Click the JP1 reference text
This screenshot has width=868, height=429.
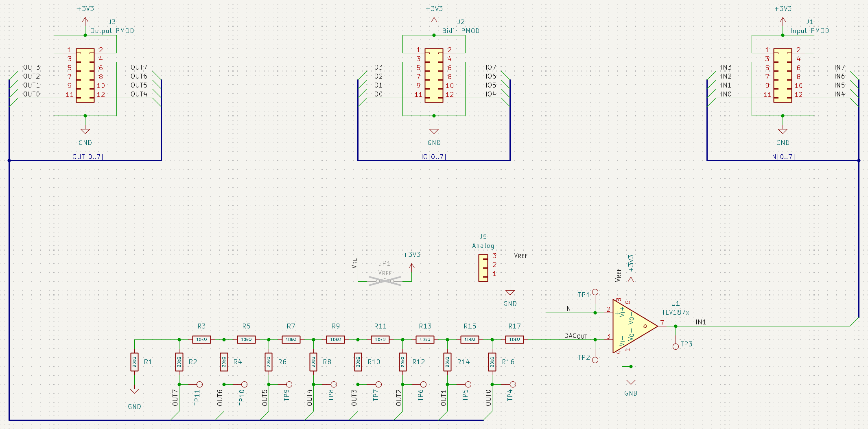385,263
